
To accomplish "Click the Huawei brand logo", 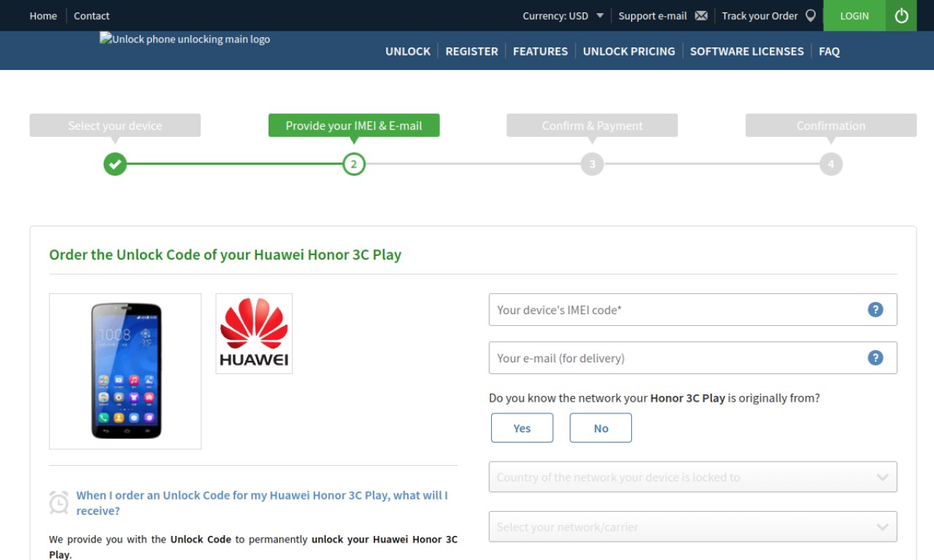I will [254, 333].
